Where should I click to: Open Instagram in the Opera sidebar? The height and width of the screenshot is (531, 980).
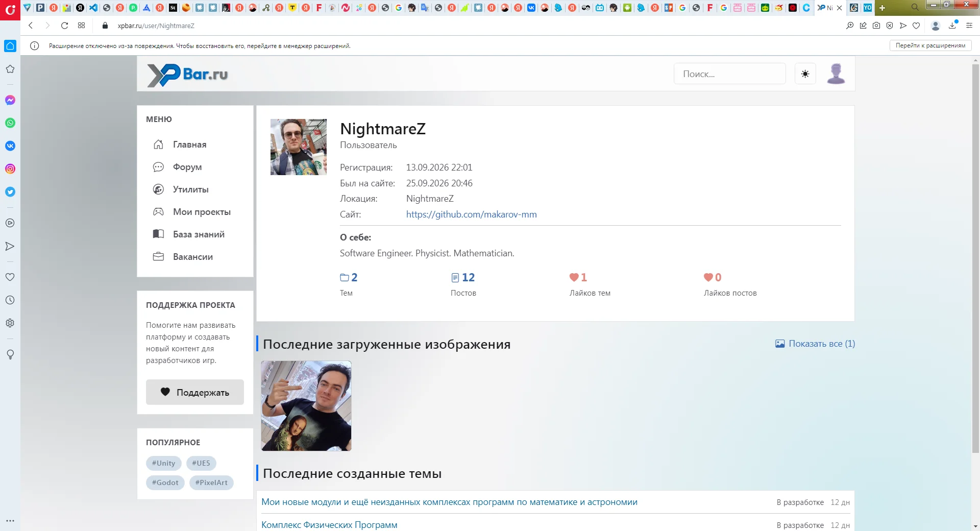pyautogui.click(x=10, y=169)
